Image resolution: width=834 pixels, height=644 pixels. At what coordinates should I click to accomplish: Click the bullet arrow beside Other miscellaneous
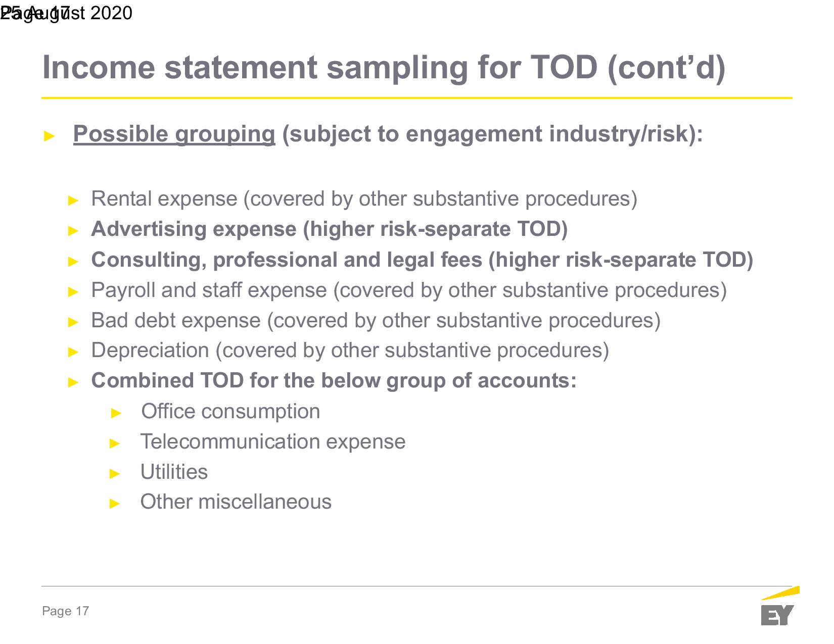pyautogui.click(x=115, y=504)
